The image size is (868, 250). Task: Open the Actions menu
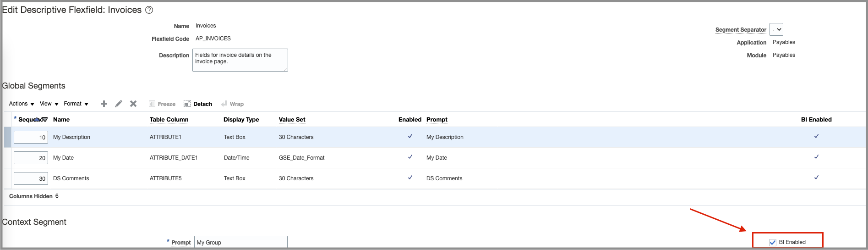click(22, 104)
